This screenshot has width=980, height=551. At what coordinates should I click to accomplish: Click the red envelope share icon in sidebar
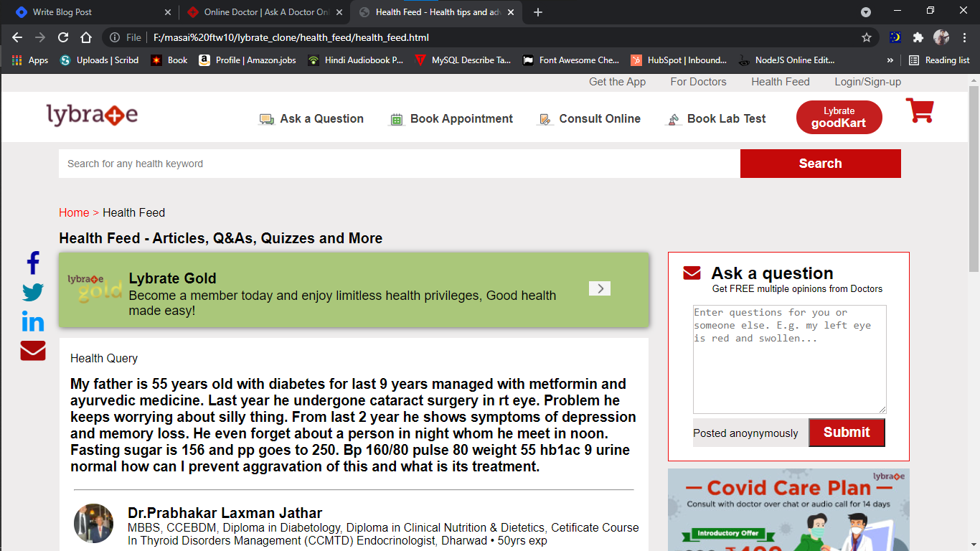pyautogui.click(x=33, y=351)
